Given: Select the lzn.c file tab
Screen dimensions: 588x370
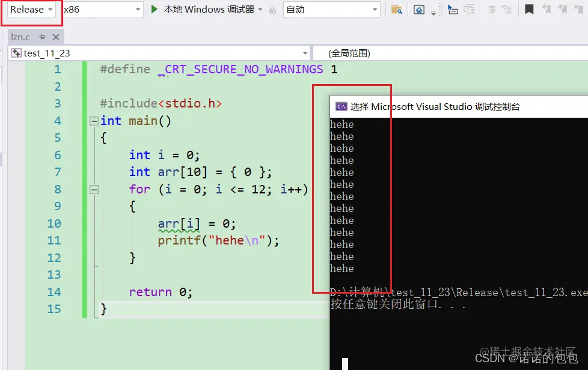Looking at the screenshot, I should (x=20, y=37).
